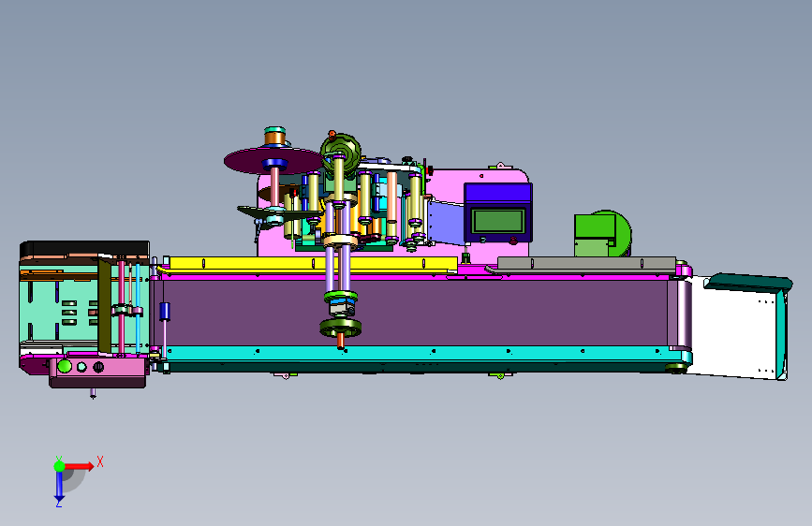The height and width of the screenshot is (526, 812).
Task: Select the small cyan button on the pink panel
Action: [81, 367]
